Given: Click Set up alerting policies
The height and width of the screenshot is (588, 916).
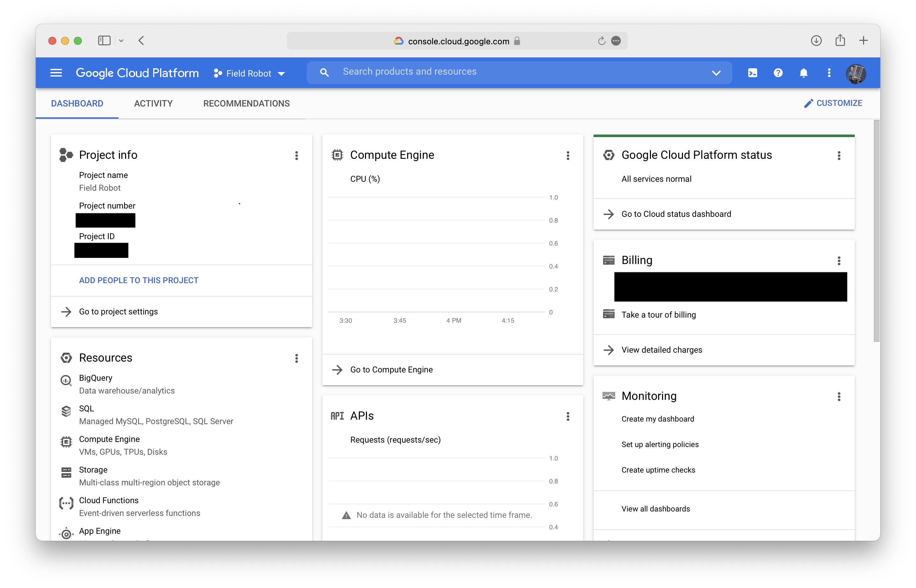Looking at the screenshot, I should click(x=660, y=445).
